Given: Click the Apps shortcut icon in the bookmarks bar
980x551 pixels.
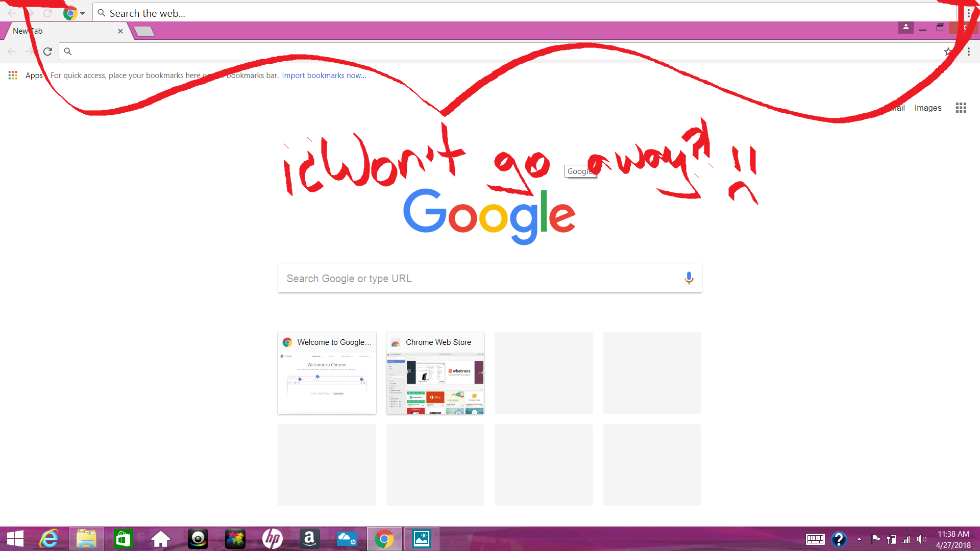Looking at the screenshot, I should click(x=13, y=76).
